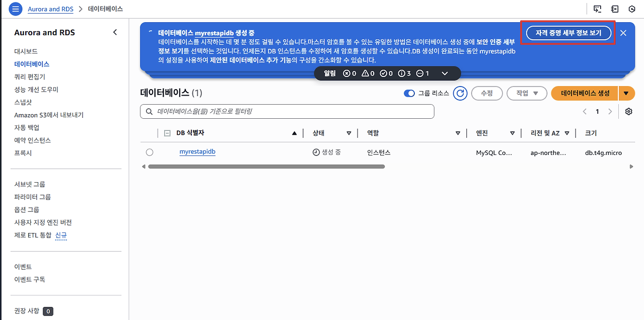
Task: Open the hamburger navigation menu
Action: 16,9
